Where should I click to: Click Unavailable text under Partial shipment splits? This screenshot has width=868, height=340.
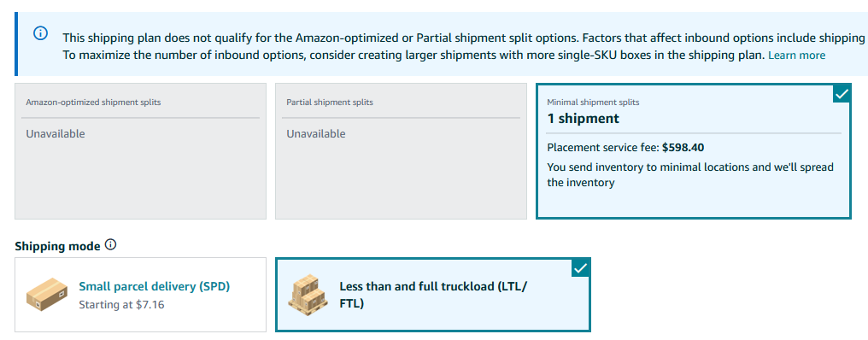[x=315, y=134]
